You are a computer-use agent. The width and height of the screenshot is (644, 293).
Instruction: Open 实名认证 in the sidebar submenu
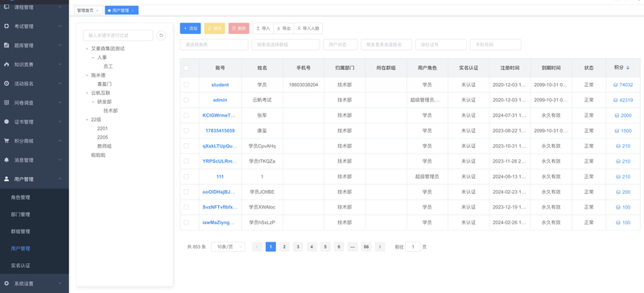click(x=21, y=266)
